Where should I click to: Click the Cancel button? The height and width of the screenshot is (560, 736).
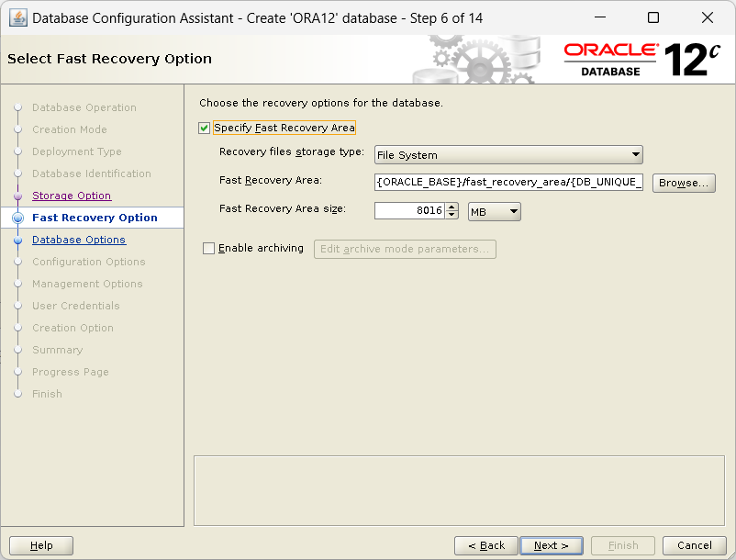[694, 545]
